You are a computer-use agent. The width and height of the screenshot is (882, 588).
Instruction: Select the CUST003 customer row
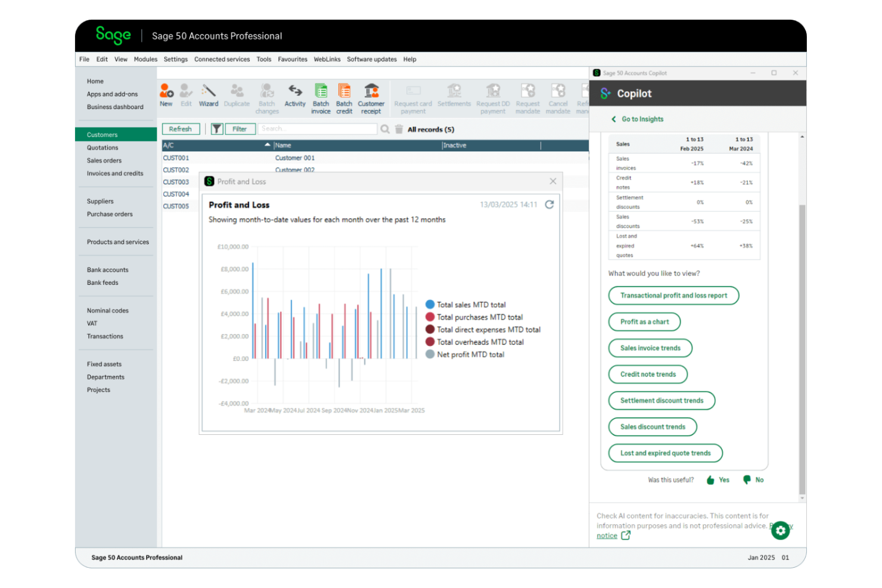coord(181,182)
